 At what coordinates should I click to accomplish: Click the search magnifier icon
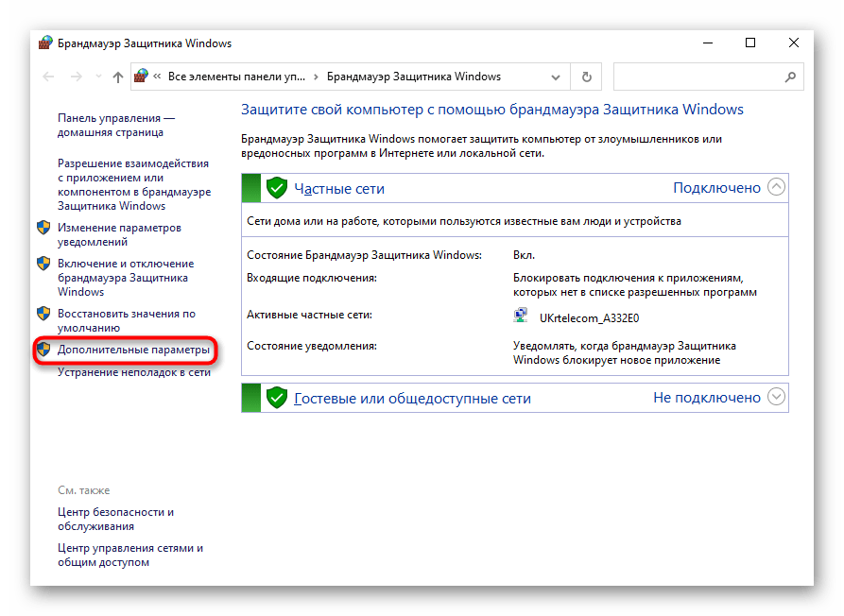click(x=790, y=77)
